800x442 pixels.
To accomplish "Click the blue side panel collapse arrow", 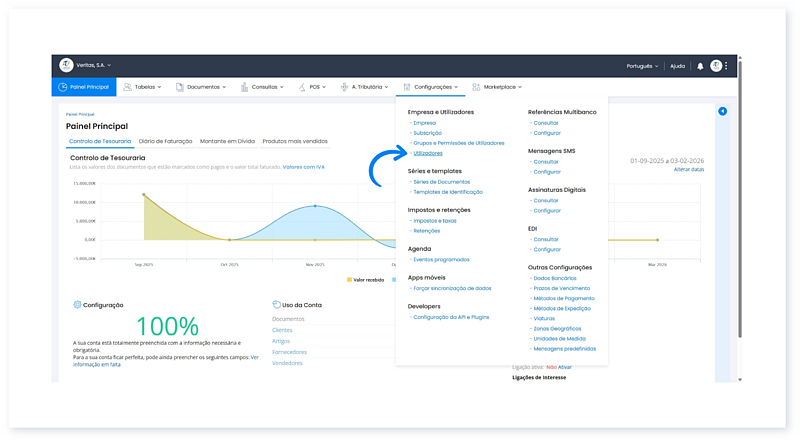I will [x=723, y=111].
